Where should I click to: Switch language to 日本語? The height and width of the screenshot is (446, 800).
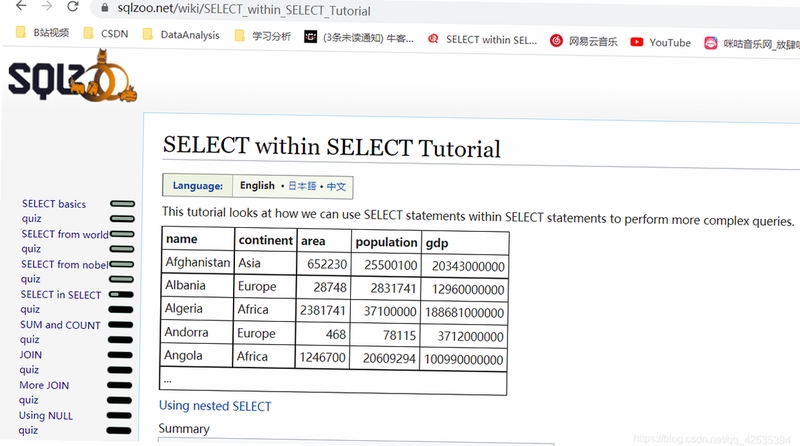[302, 186]
